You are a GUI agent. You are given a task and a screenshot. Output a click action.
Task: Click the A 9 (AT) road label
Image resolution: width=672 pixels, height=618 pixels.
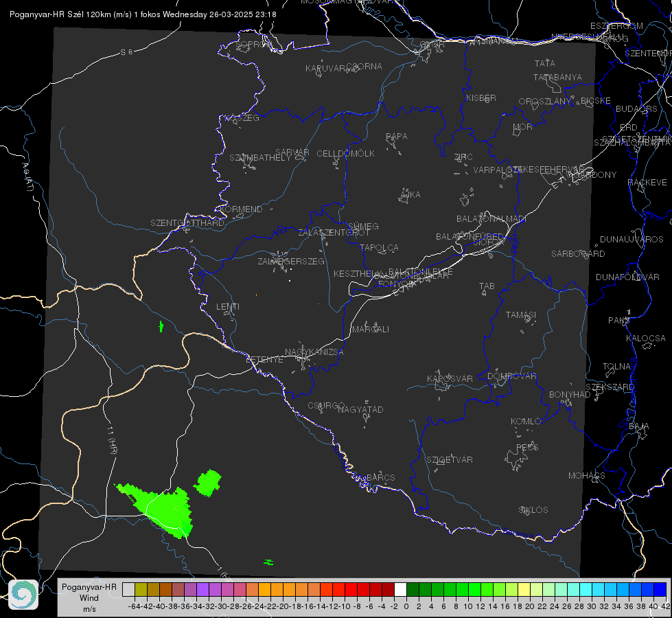point(27,177)
